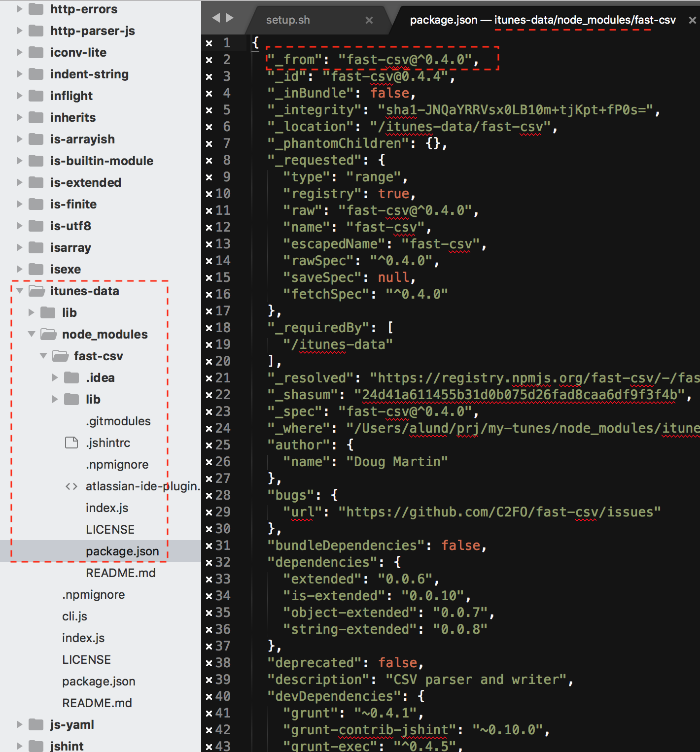700x752 pixels.
Task: Open fast-csv .npmignore file
Action: (x=117, y=465)
